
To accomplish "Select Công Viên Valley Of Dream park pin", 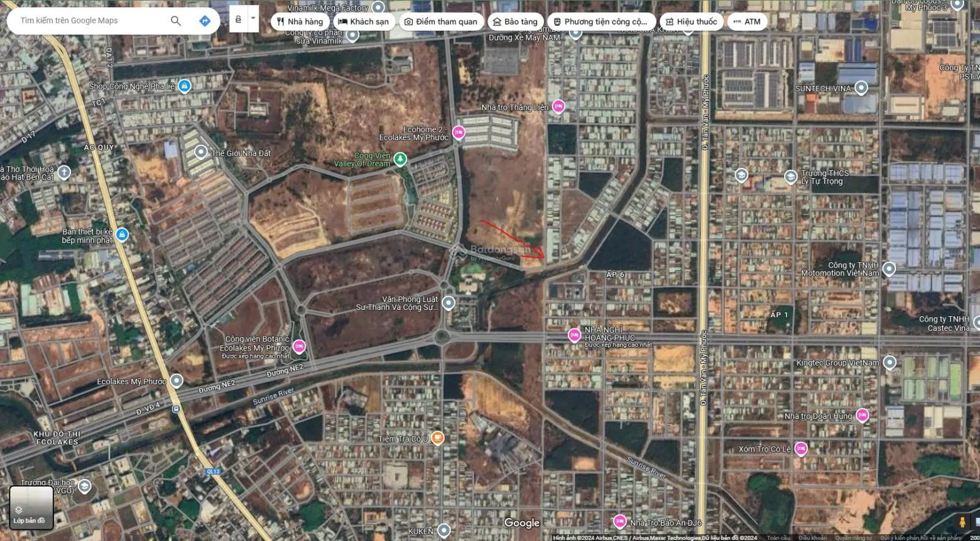I will click(400, 159).
